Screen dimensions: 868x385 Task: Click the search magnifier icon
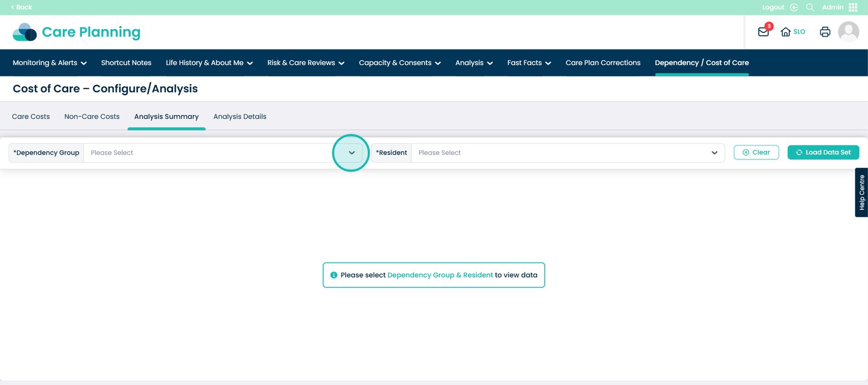point(810,7)
